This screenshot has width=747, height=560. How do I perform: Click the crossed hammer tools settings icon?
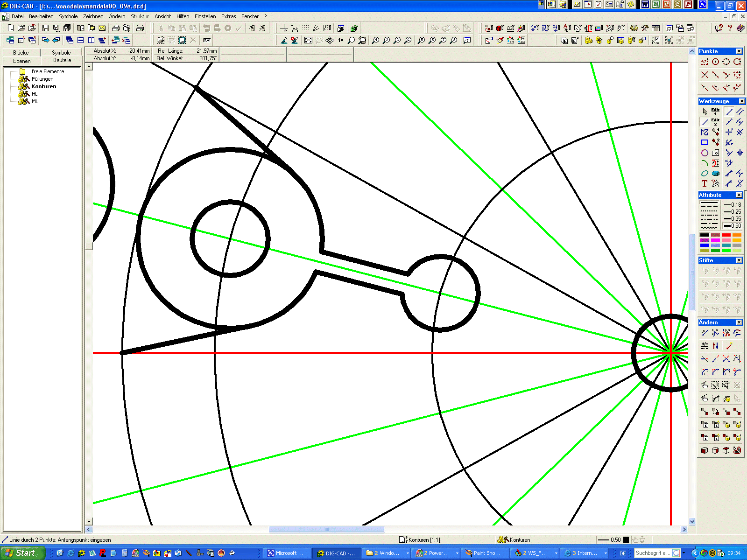645,28
